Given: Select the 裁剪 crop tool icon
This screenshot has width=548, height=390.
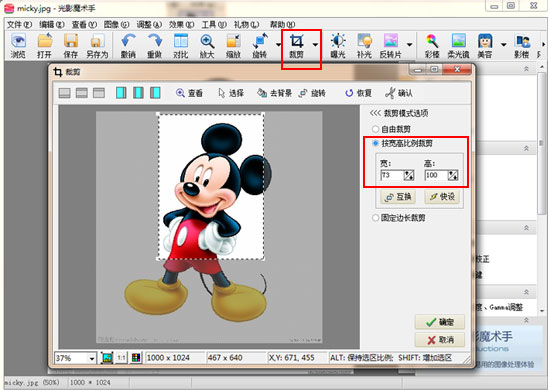Looking at the screenshot, I should point(296,46).
